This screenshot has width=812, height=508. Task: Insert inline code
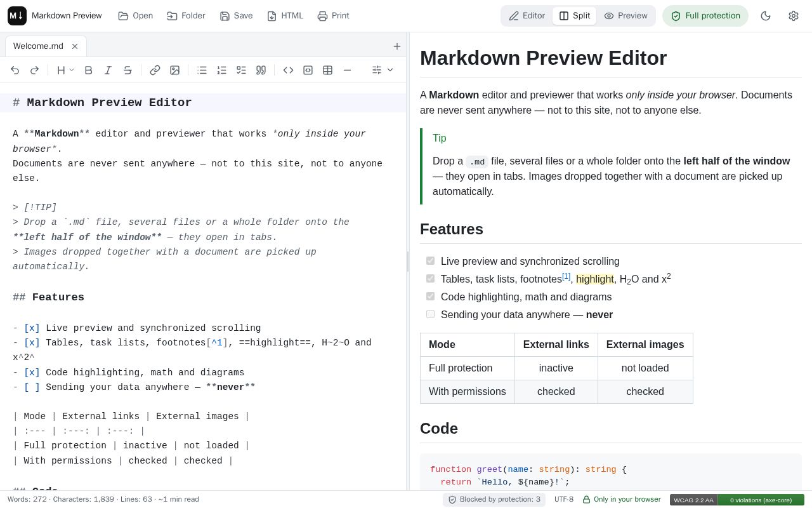288,70
